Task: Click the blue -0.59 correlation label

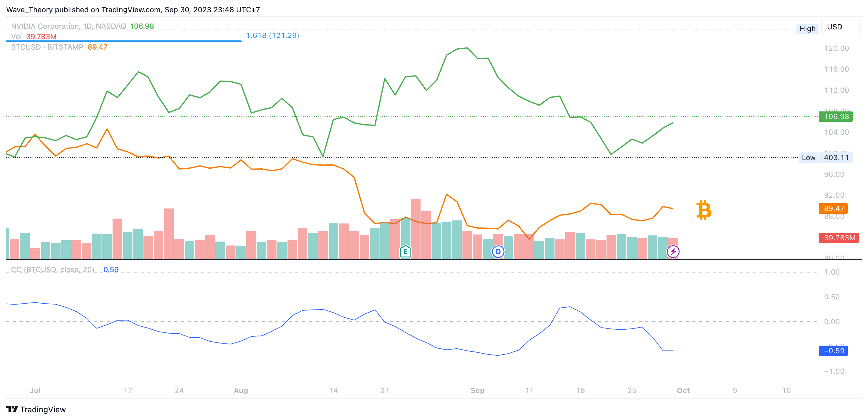Action: pos(833,351)
